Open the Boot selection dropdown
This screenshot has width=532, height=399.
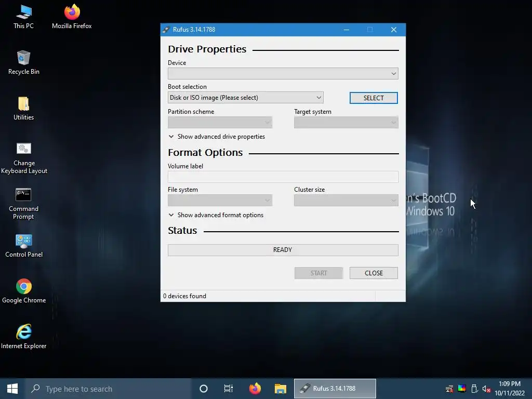click(x=245, y=98)
